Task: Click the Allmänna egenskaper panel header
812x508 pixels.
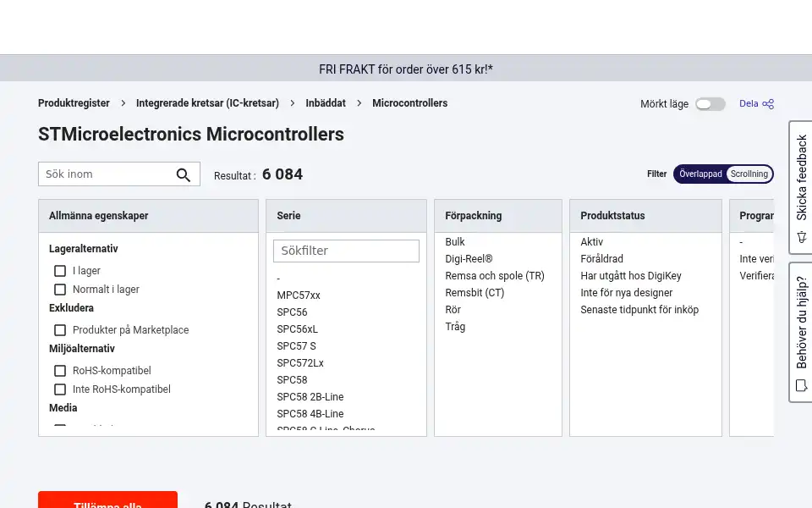Action: point(148,216)
